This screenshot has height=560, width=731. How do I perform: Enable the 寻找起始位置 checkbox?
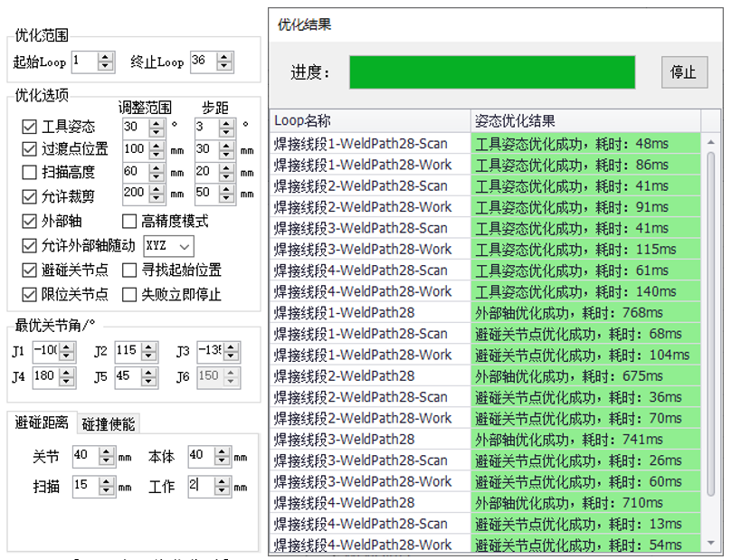pyautogui.click(x=129, y=270)
